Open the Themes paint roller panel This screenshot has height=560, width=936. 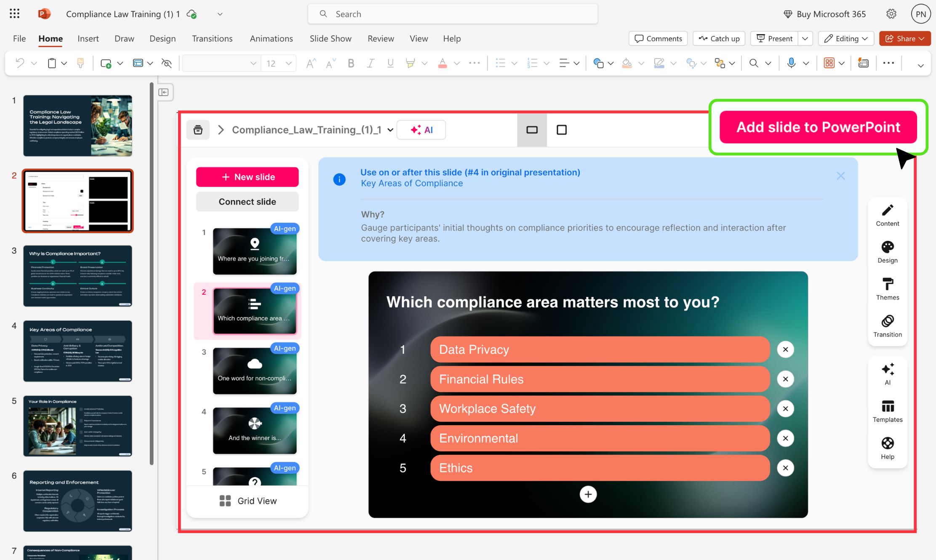pos(887,289)
